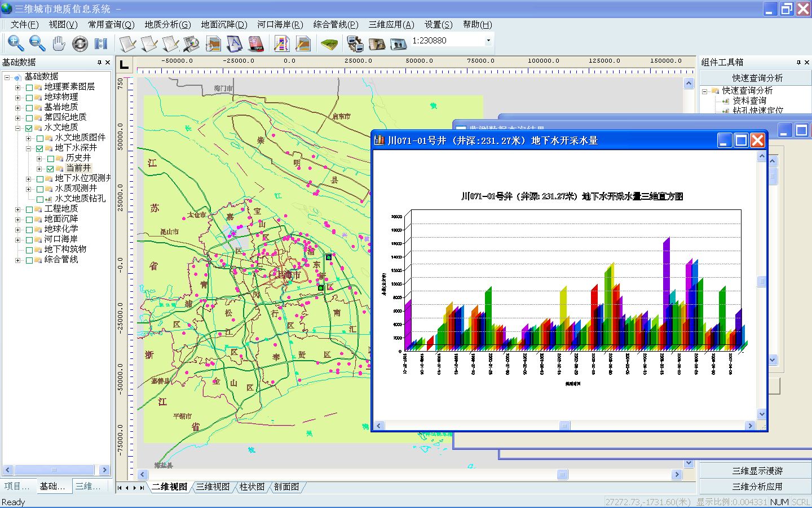Click the 基础数据 panel scrollbar right arrow
This screenshot has height=508, width=812.
click(104, 470)
